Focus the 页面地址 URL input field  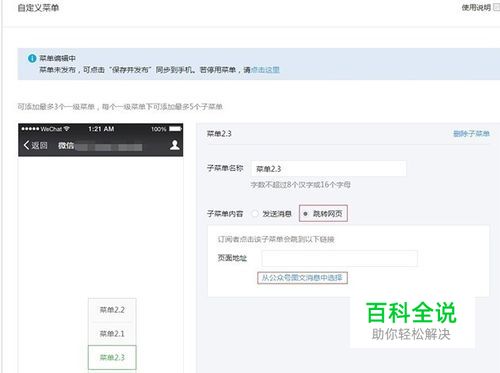[x=339, y=258]
